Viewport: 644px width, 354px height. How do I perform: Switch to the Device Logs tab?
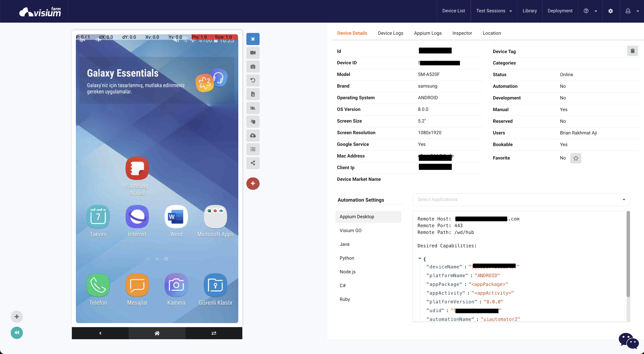[x=390, y=33]
